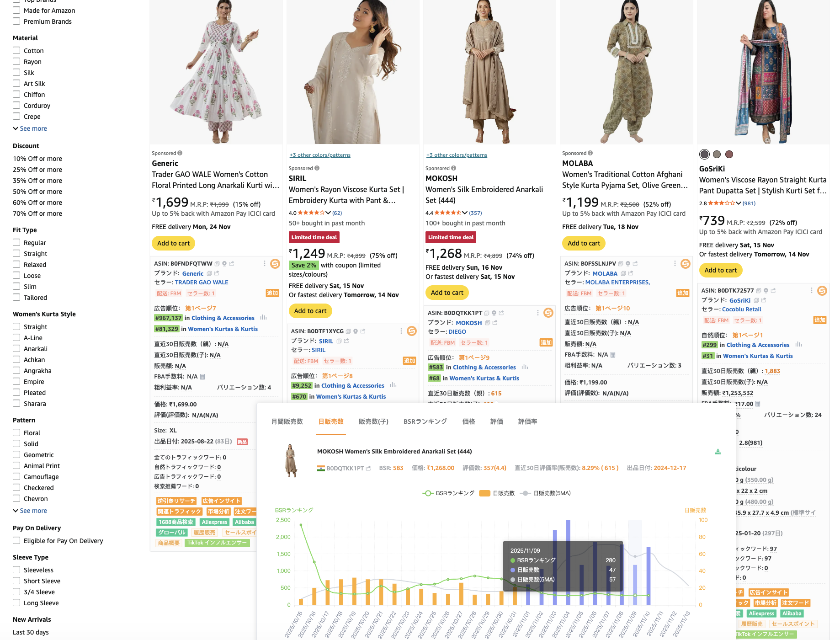The width and height of the screenshot is (840, 640).
Task: Click keyword pin icon beside ASIN B0DQTKK1PT
Action: [494, 313]
